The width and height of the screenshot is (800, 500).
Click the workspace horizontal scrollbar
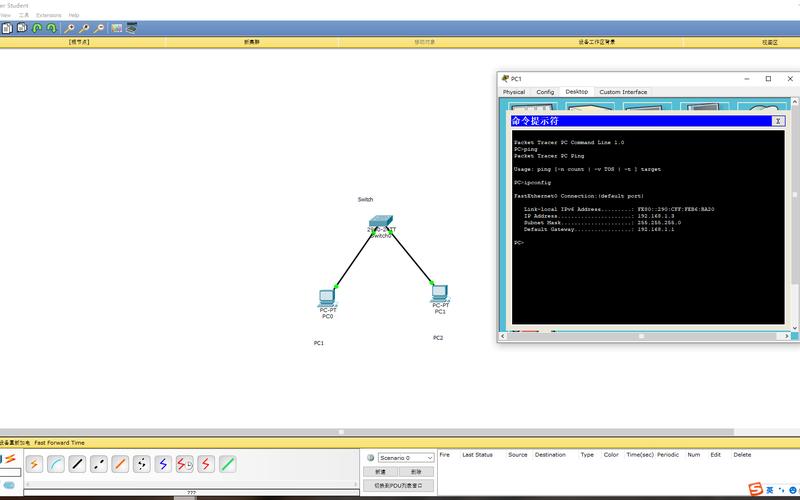coord(367,432)
